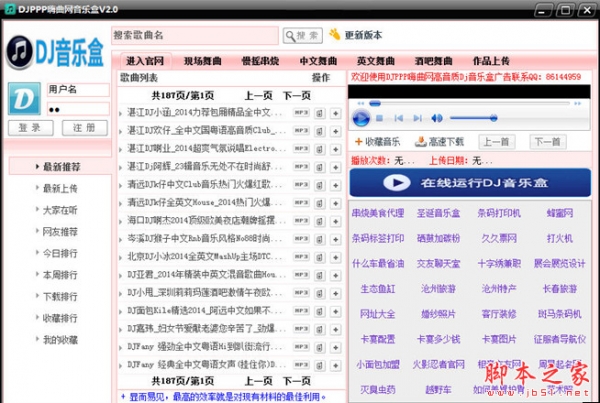Click the 注册 register button
600x403 pixels.
(85, 128)
